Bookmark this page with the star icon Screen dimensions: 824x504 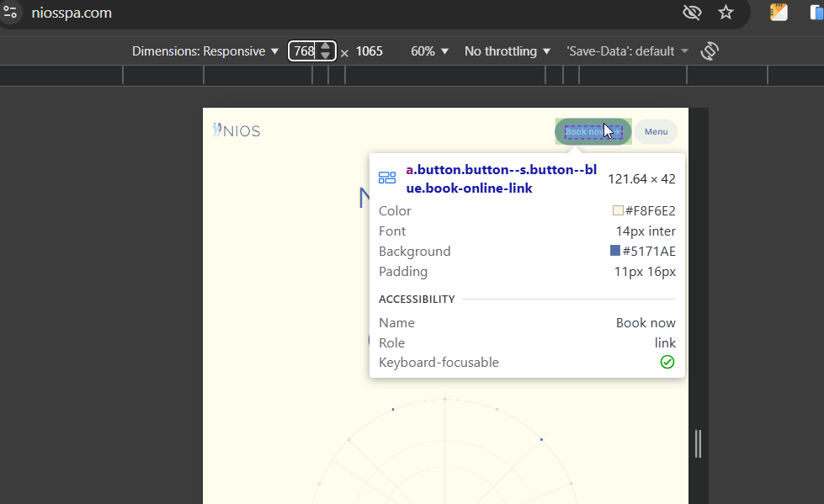tap(726, 12)
